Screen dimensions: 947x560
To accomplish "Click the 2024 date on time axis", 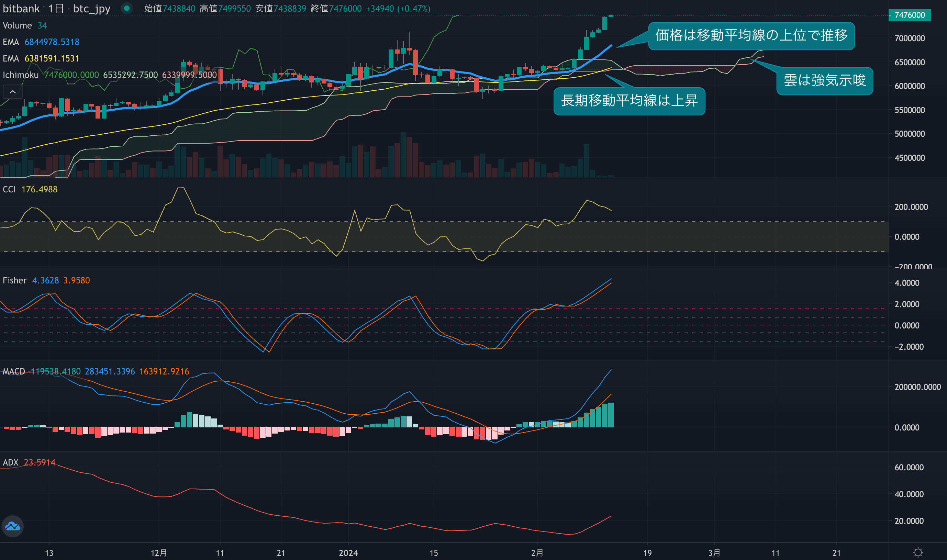I will [x=348, y=553].
